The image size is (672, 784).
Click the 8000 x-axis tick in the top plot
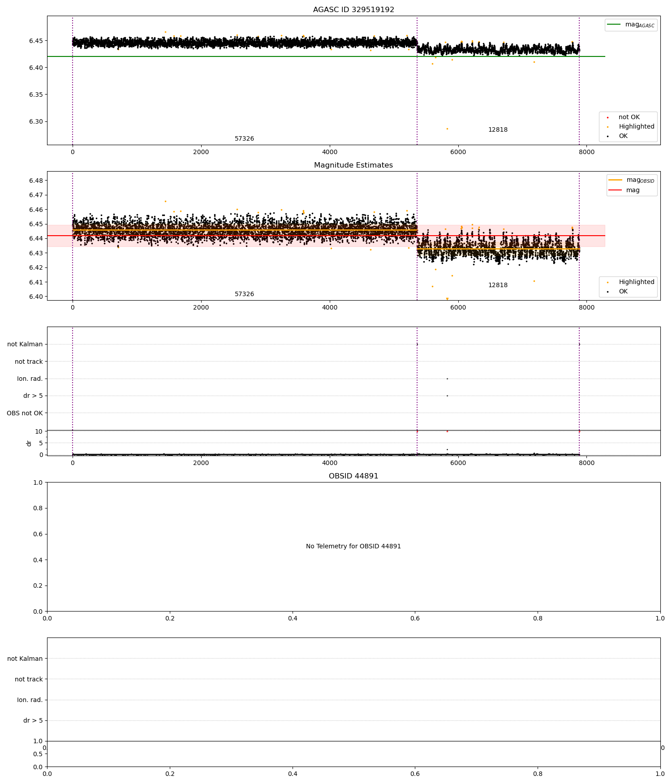(586, 152)
